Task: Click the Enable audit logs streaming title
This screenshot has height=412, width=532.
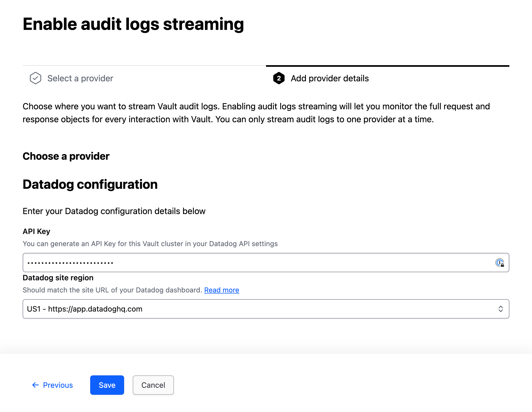Action: click(x=133, y=24)
